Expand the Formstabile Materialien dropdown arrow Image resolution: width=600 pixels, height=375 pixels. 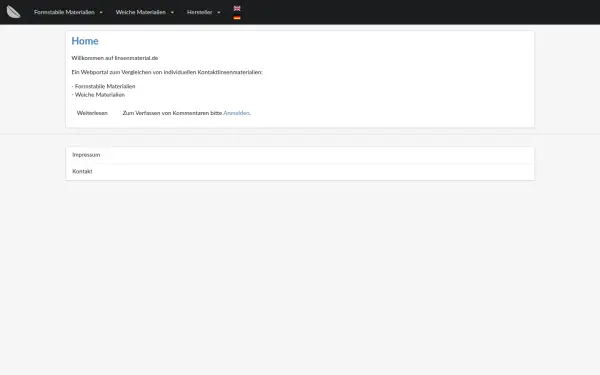(101, 12)
